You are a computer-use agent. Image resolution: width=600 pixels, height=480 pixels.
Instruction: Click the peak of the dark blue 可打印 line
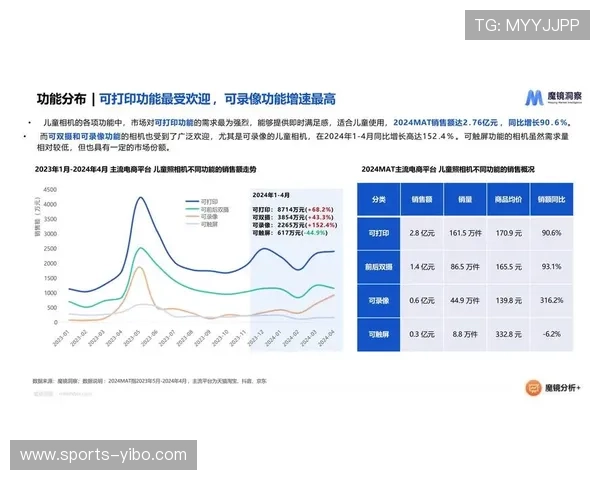pos(140,198)
